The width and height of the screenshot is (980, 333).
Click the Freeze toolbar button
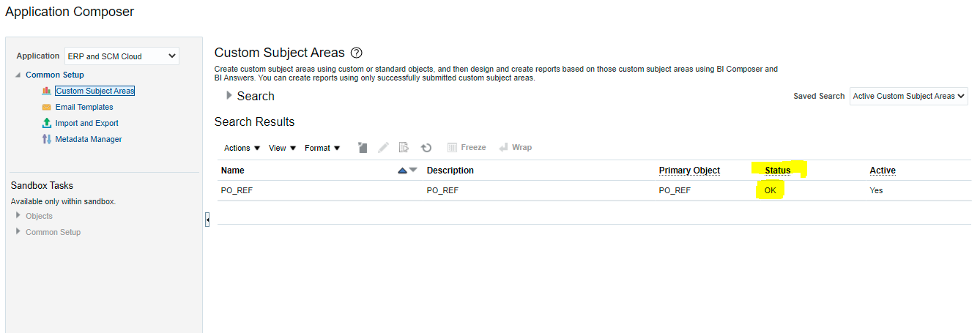coord(467,147)
